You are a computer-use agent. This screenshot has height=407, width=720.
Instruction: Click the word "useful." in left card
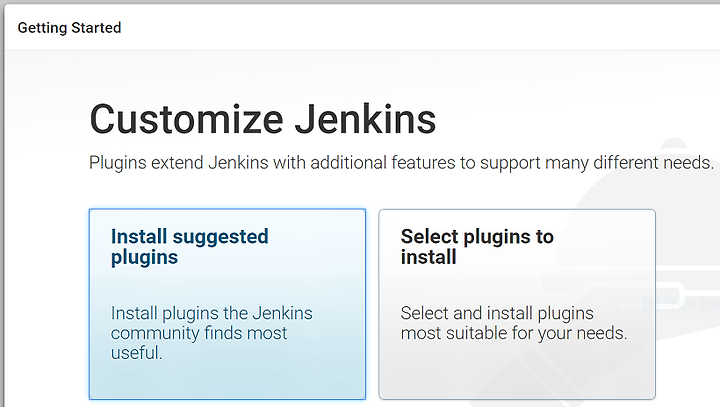tap(136, 353)
